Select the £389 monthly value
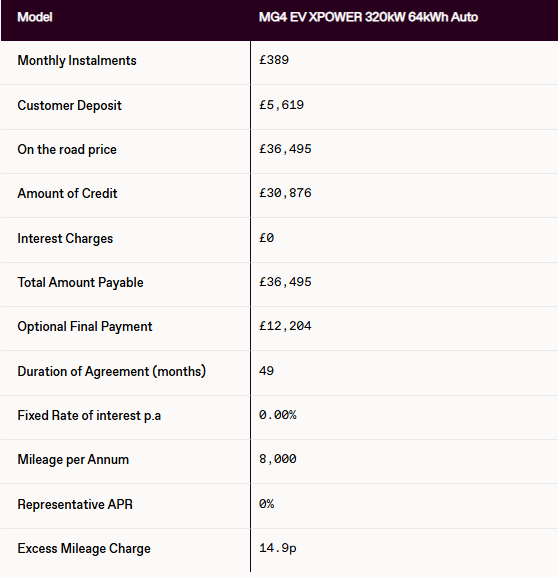The height and width of the screenshot is (577, 558). point(274,60)
